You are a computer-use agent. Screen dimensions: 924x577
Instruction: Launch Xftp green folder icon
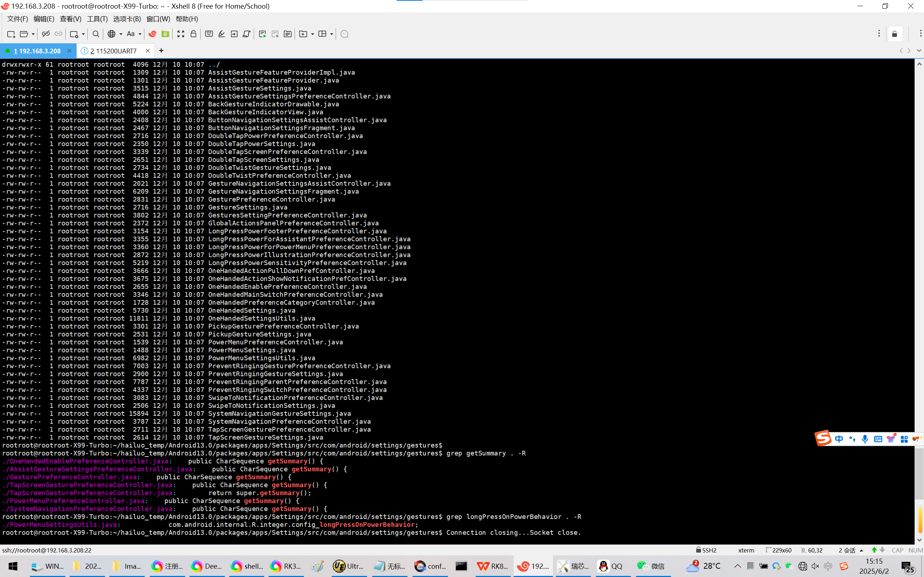(165, 34)
